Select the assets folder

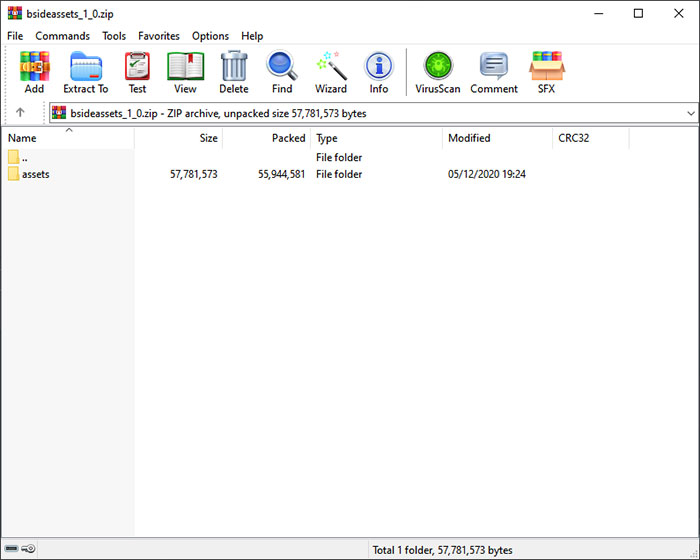click(x=35, y=174)
